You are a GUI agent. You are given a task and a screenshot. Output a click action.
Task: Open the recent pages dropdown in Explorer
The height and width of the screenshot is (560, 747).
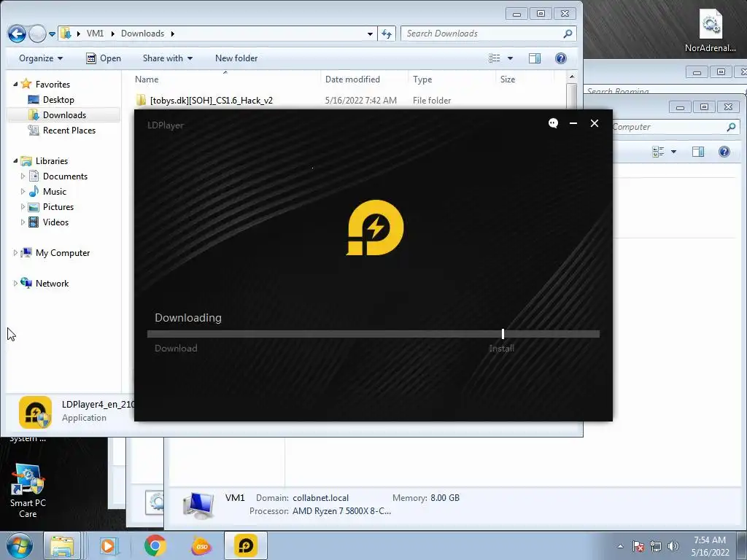52,34
